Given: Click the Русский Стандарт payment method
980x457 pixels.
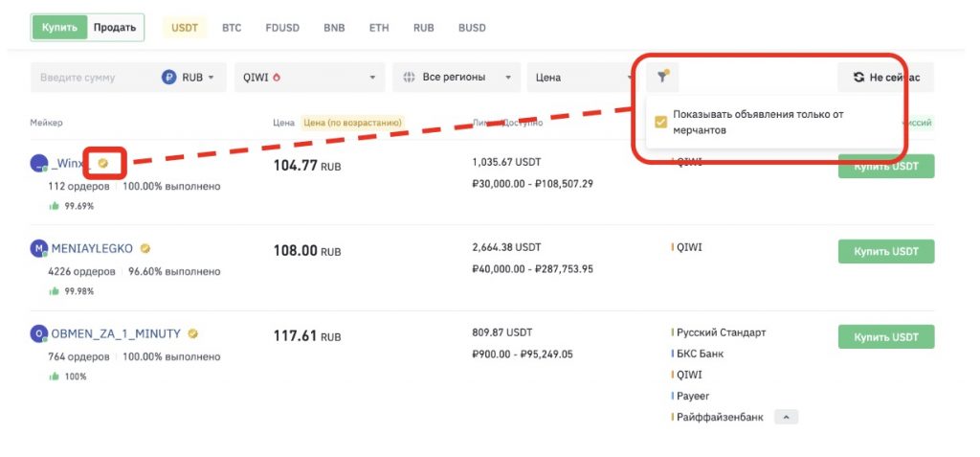Looking at the screenshot, I should [x=721, y=332].
